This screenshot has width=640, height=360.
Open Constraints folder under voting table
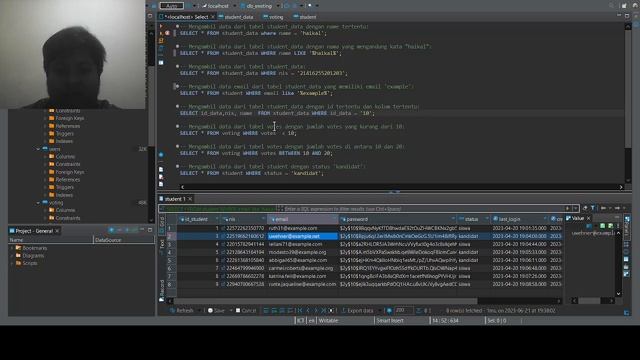64,218
